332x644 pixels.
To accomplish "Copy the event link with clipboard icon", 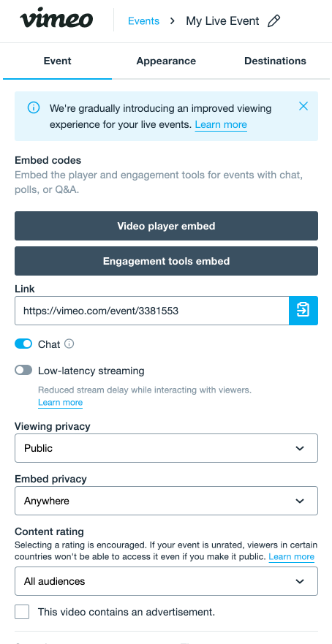I will point(303,311).
